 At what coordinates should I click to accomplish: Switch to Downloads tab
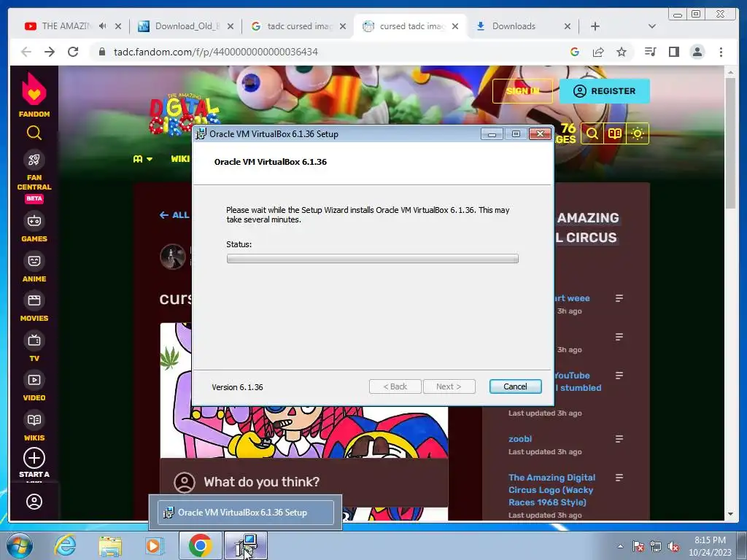(x=514, y=26)
